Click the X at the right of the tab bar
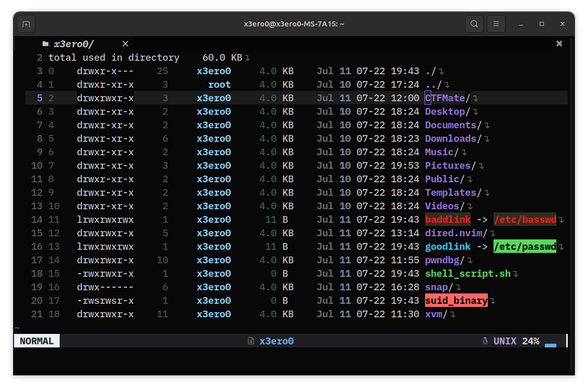This screenshot has height=390, width=588. (559, 44)
